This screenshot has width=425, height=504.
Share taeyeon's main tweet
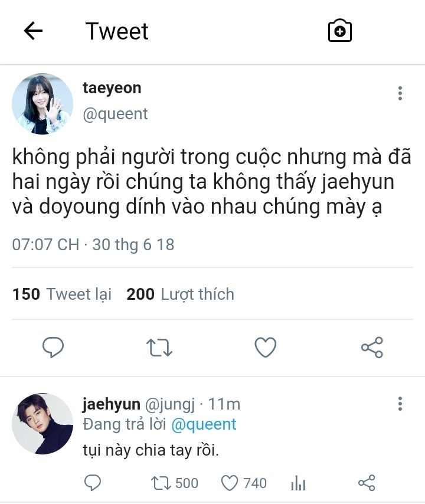click(x=372, y=348)
